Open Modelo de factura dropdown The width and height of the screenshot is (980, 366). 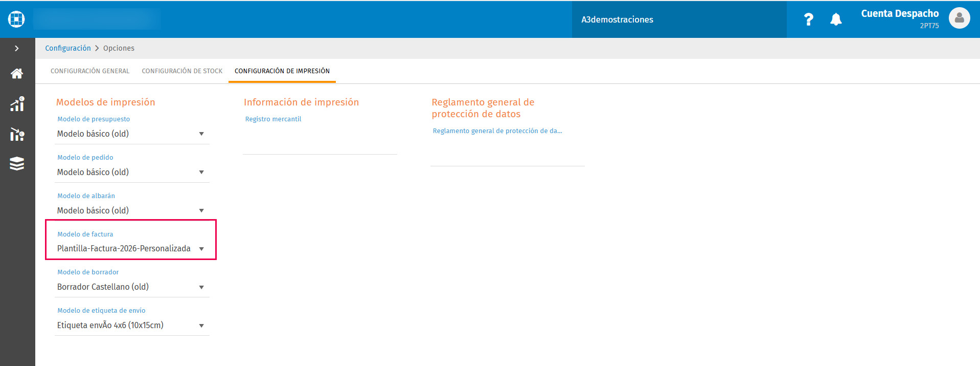coord(132,248)
